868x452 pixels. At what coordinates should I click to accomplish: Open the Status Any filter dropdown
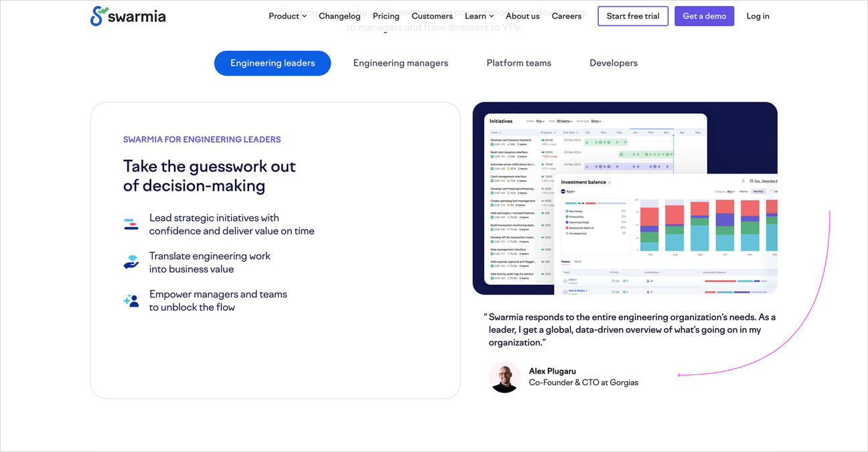pyautogui.click(x=540, y=121)
